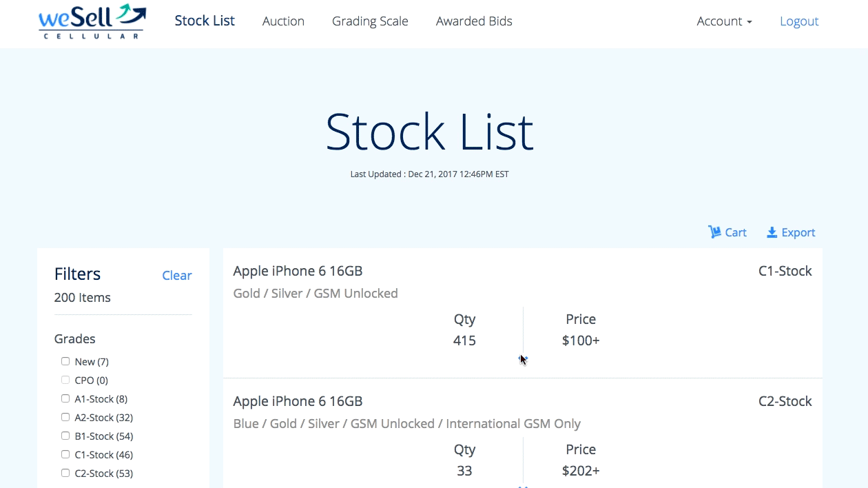Check the C1-Stock grade filter box
The height and width of the screenshot is (488, 868).
pos(65,454)
